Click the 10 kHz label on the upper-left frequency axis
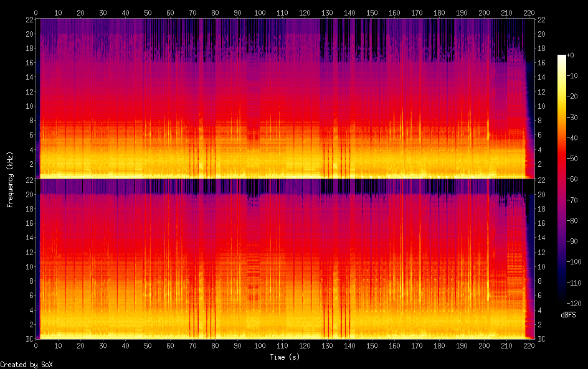Screen dimensions: 588x369 pyautogui.click(x=29, y=106)
